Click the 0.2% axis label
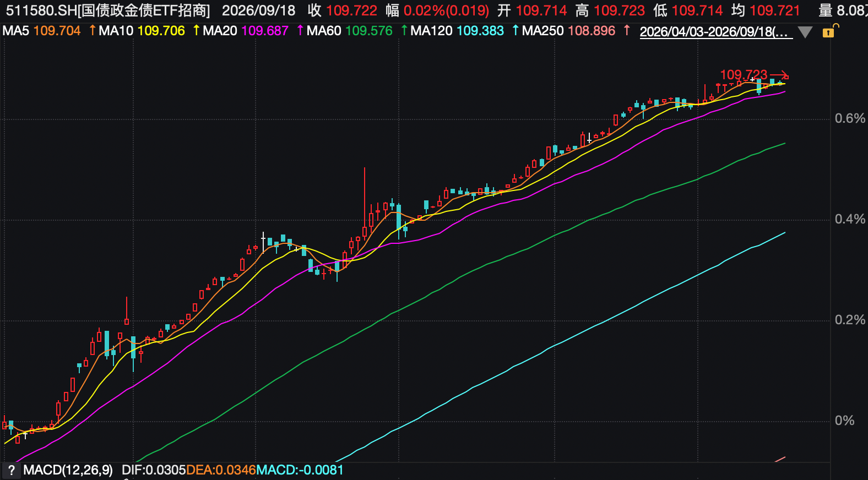The image size is (868, 480). point(850,320)
